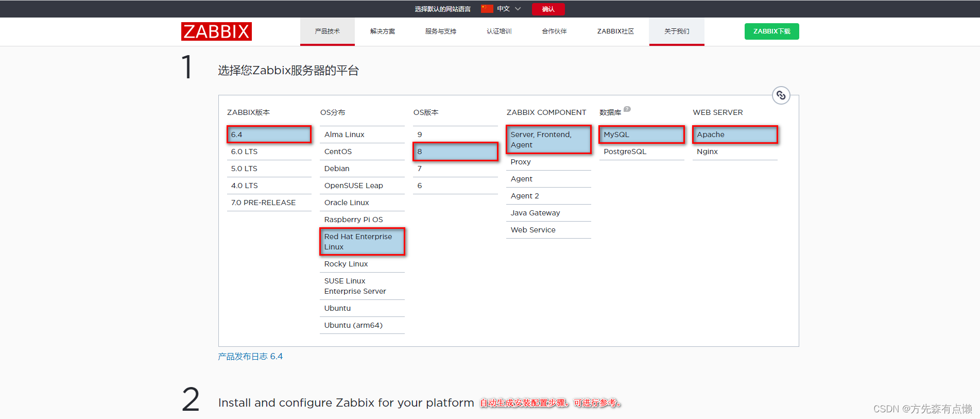Copy the permalink via chain icon
The height and width of the screenshot is (419, 980).
tap(781, 95)
